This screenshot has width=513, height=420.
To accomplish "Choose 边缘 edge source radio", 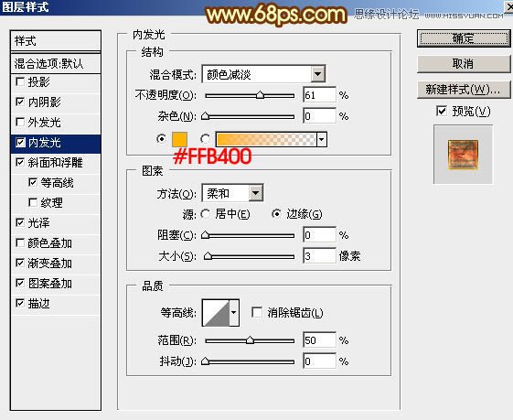I will pyautogui.click(x=276, y=214).
